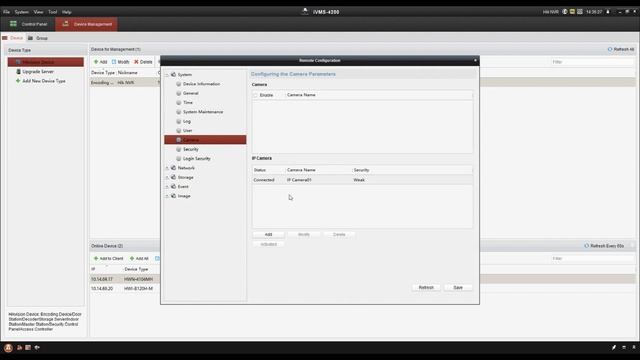Image resolution: width=640 pixels, height=360 pixels.
Task: Click the Image node icon
Action: [173, 196]
